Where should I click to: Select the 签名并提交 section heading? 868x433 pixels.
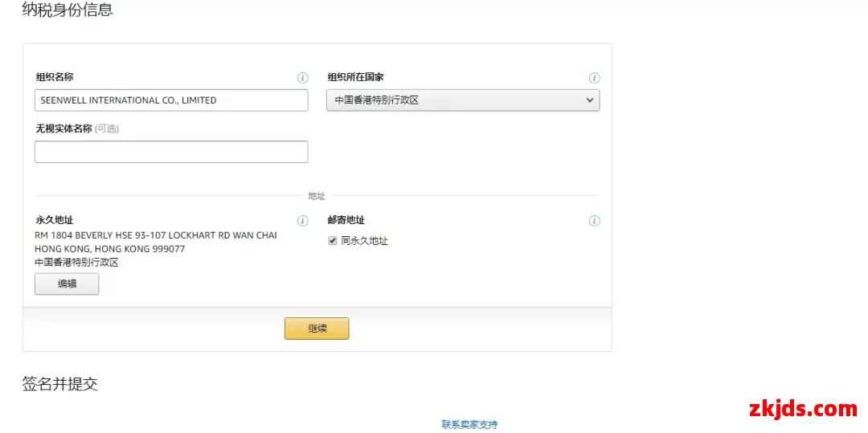[x=60, y=384]
